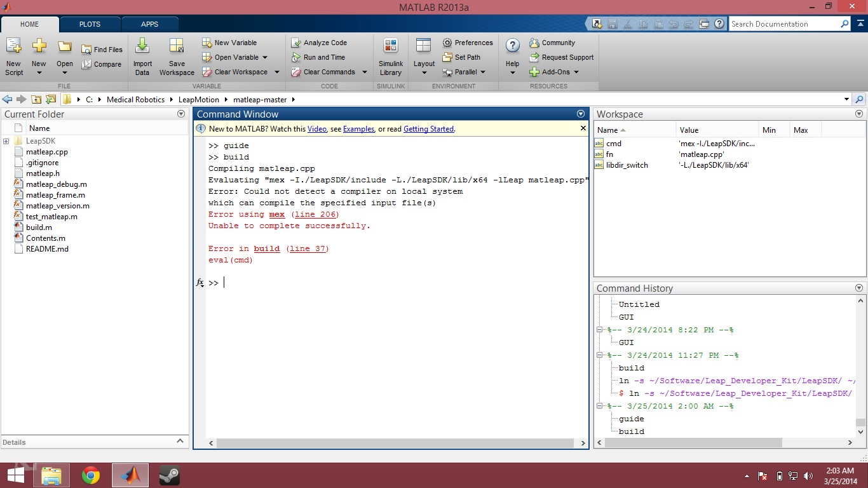868x488 pixels.
Task: Expand the LeapSDK folder in Current Folder
Action: (x=6, y=141)
